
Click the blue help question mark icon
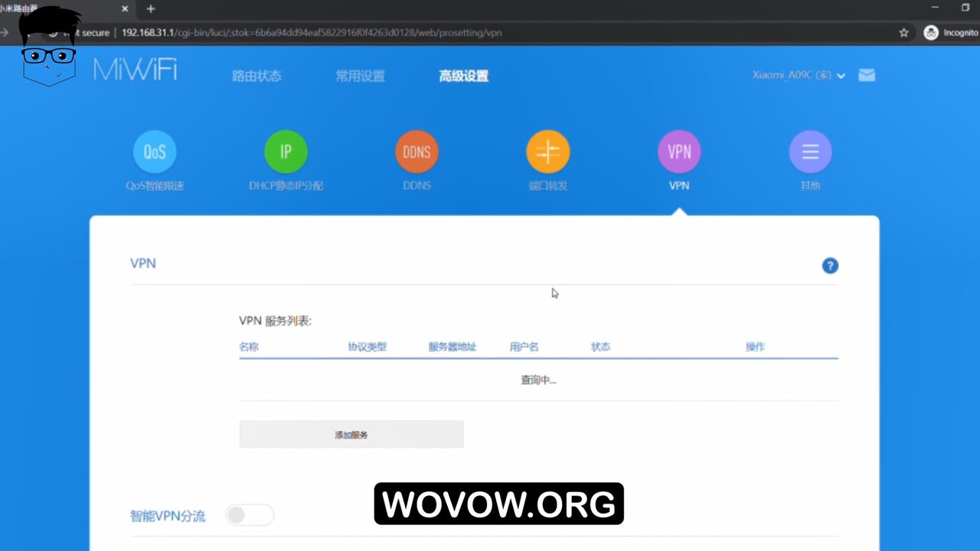830,266
